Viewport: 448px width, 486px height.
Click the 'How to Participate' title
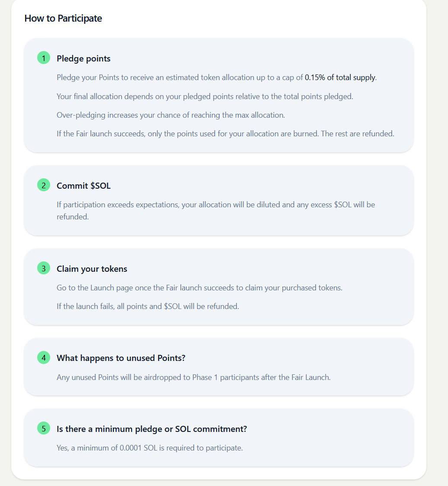(63, 18)
